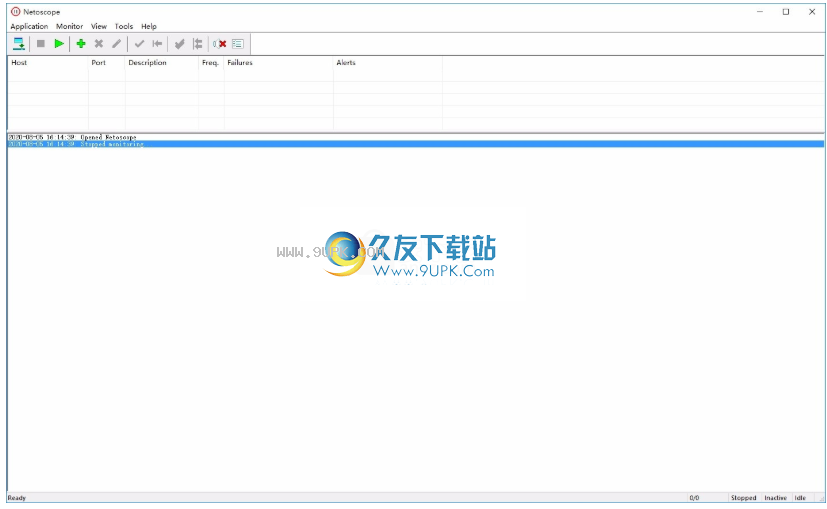Open the Monitor menu
The width and height of the screenshot is (827, 509).
pyautogui.click(x=70, y=26)
